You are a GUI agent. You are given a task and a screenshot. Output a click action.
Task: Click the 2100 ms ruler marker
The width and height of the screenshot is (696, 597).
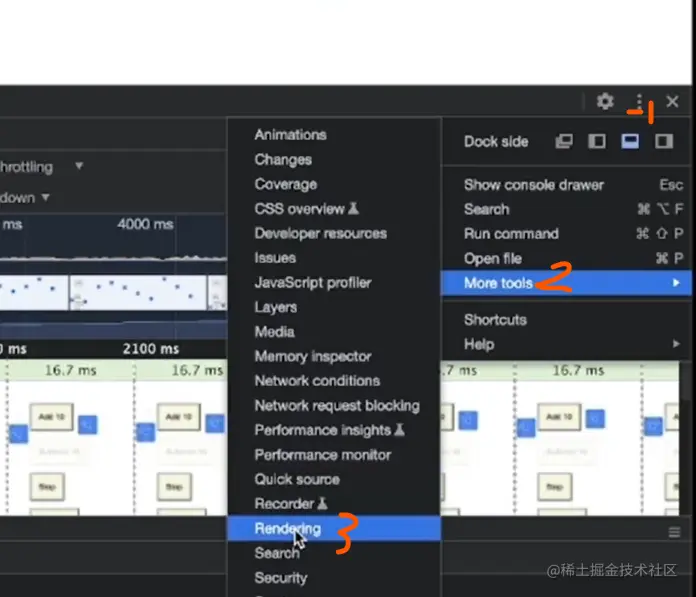point(151,349)
